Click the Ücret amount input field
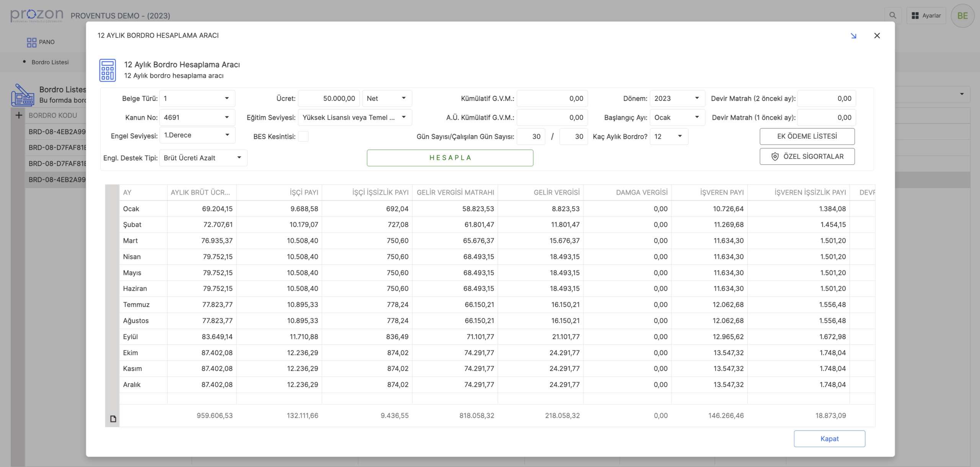 point(329,98)
